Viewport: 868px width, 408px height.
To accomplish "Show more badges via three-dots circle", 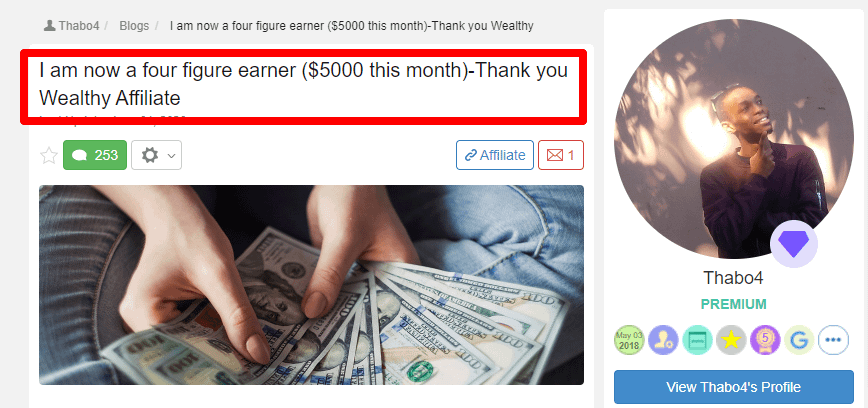I will [x=833, y=340].
